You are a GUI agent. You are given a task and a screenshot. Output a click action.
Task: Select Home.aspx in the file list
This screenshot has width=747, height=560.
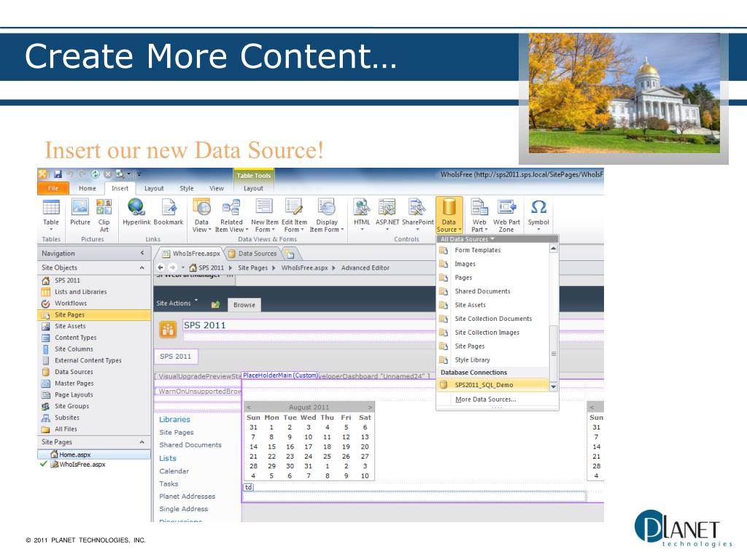pyautogui.click(x=94, y=455)
